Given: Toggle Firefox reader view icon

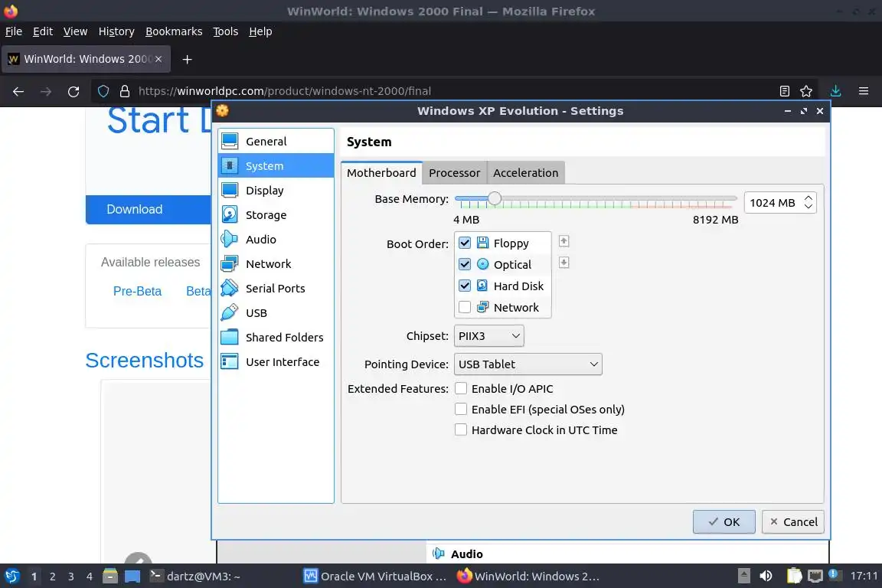Looking at the screenshot, I should click(x=785, y=91).
